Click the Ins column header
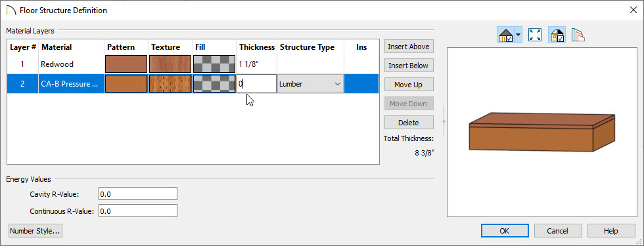This screenshot has height=246, width=644. click(361, 47)
